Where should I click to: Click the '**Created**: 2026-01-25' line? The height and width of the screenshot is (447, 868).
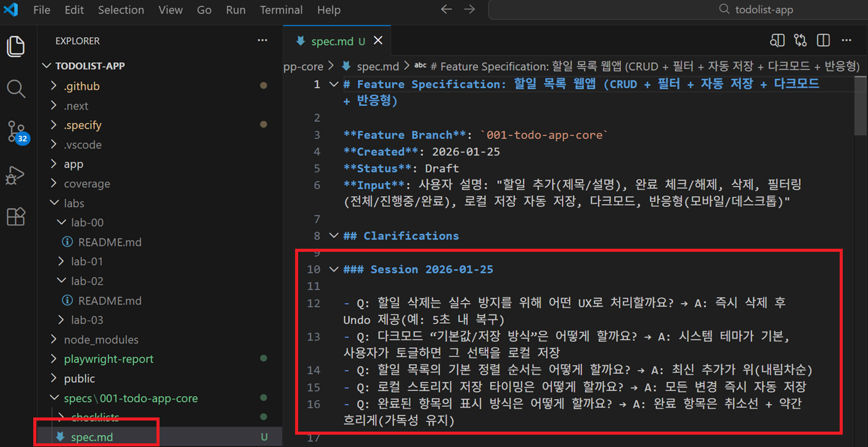point(421,151)
